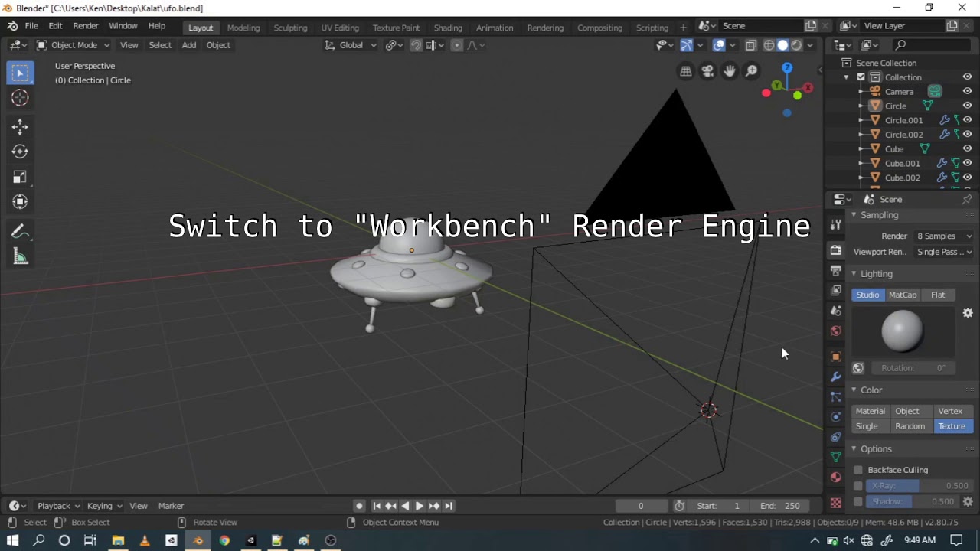Open Viewport Render Single Pass dropdown
This screenshot has height=551, width=980.
click(944, 252)
